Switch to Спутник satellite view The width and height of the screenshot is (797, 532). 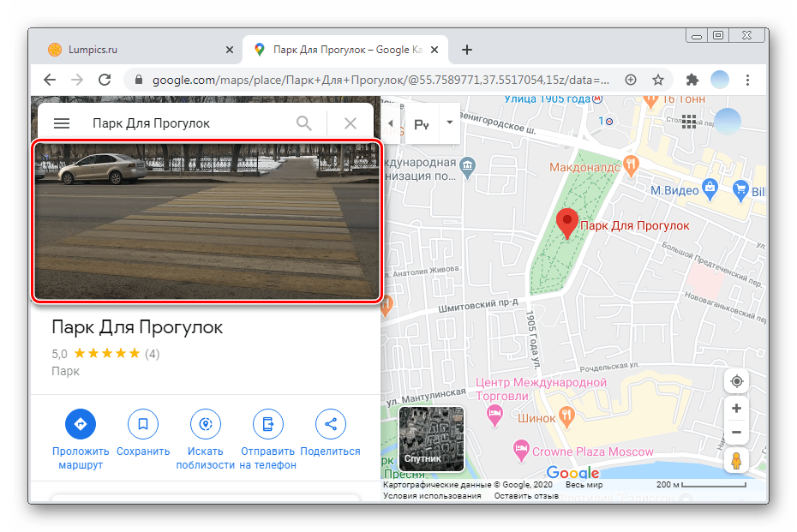[x=432, y=439]
